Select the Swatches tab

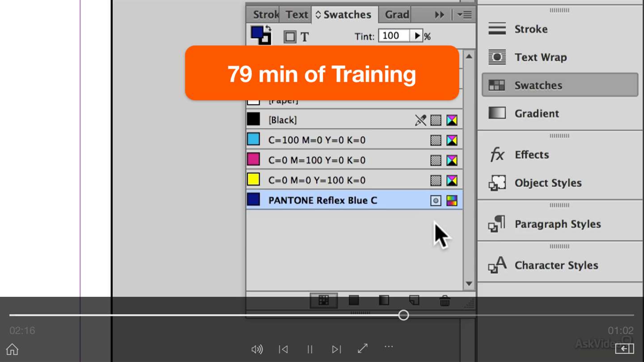[x=344, y=15]
